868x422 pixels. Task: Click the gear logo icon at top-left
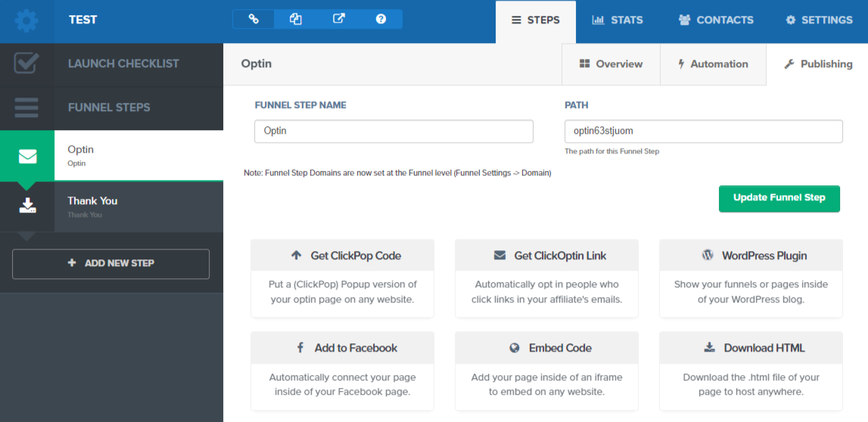pyautogui.click(x=26, y=21)
